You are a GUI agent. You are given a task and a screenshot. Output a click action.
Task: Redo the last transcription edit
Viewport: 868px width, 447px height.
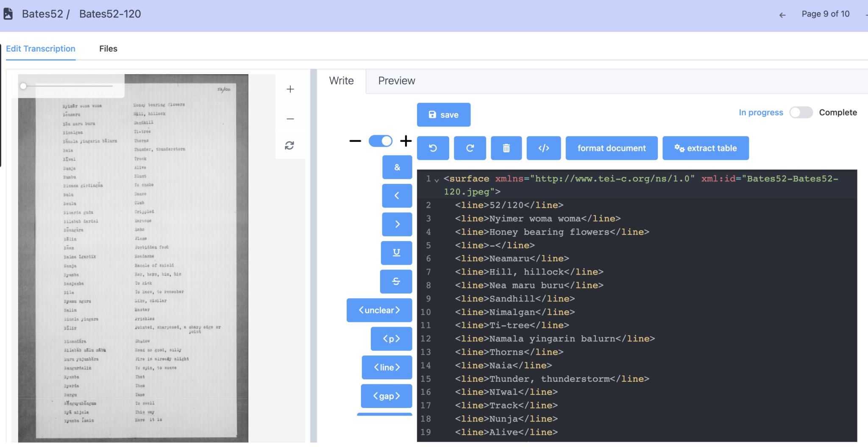point(469,148)
